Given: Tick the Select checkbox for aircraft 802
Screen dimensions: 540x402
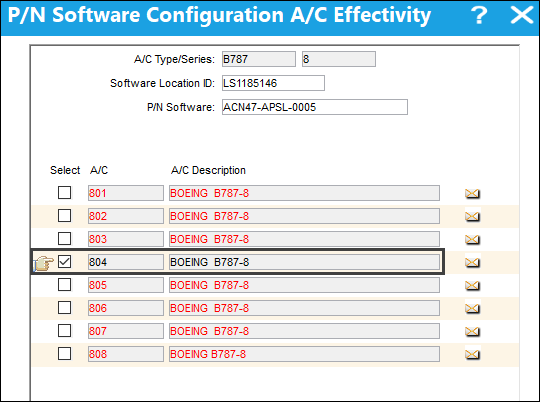Looking at the screenshot, I should point(64,216).
